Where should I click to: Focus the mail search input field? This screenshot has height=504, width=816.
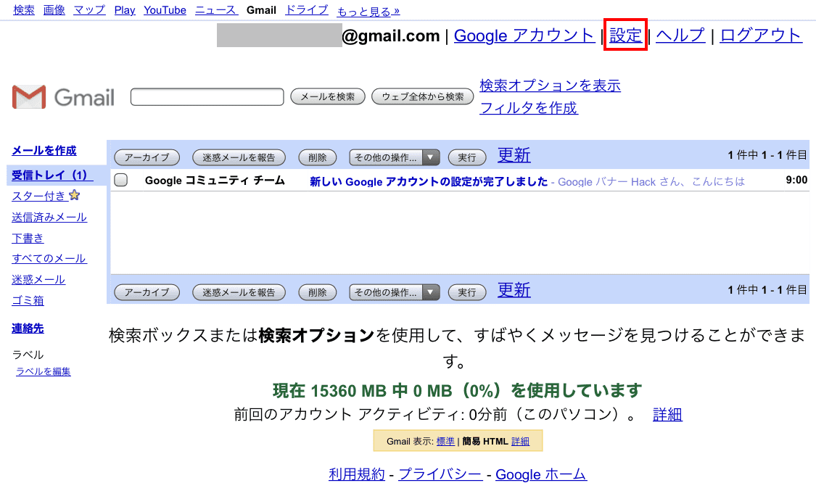[x=207, y=96]
